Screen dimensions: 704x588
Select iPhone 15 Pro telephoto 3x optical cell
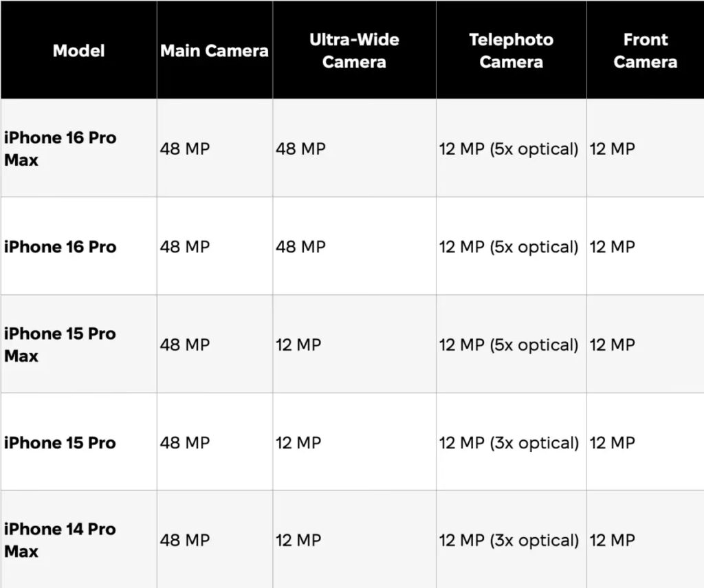click(509, 443)
